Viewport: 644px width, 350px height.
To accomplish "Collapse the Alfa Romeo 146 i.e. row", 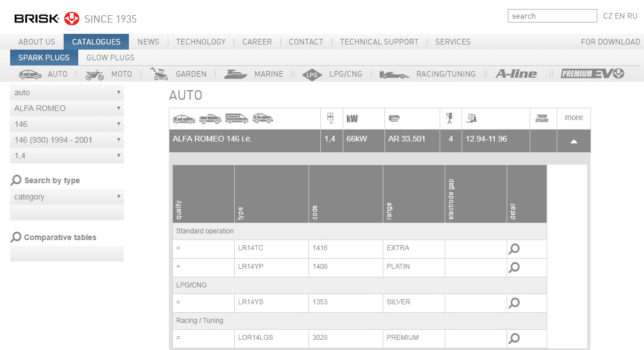I will (574, 141).
